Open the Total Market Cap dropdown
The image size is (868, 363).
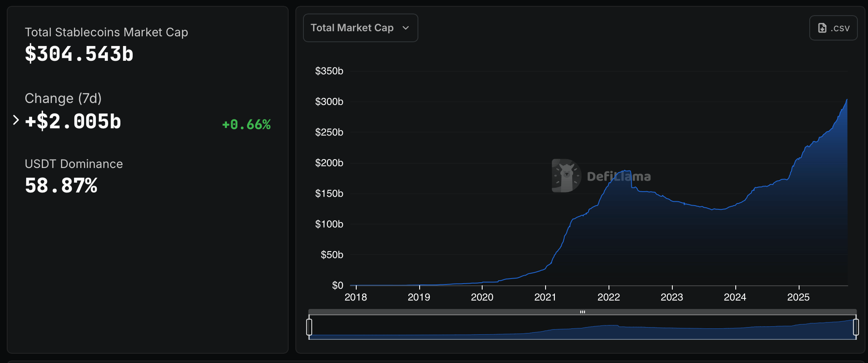[360, 28]
